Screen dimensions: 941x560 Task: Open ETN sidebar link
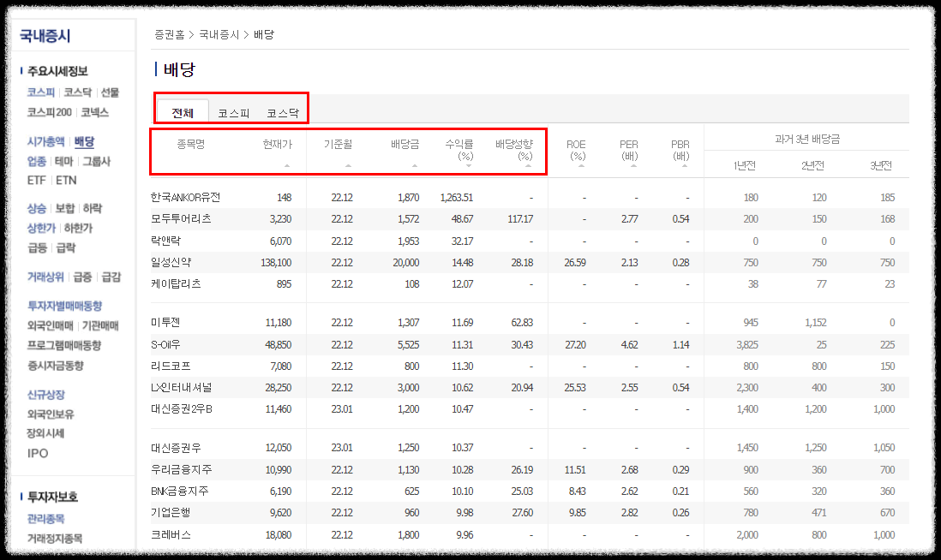click(66, 180)
